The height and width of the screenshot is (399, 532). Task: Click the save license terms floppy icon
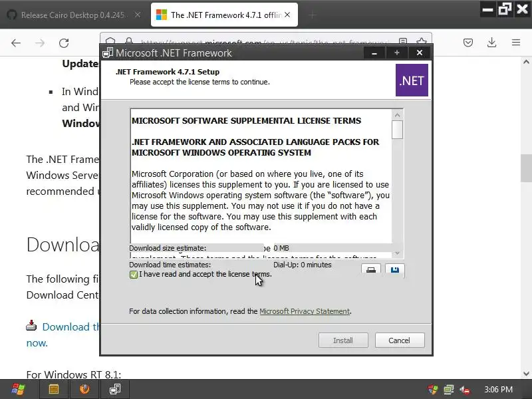pyautogui.click(x=394, y=270)
